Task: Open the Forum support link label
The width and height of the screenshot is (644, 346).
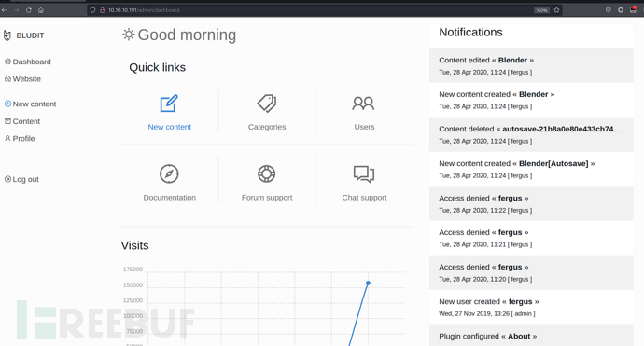Action: (267, 198)
